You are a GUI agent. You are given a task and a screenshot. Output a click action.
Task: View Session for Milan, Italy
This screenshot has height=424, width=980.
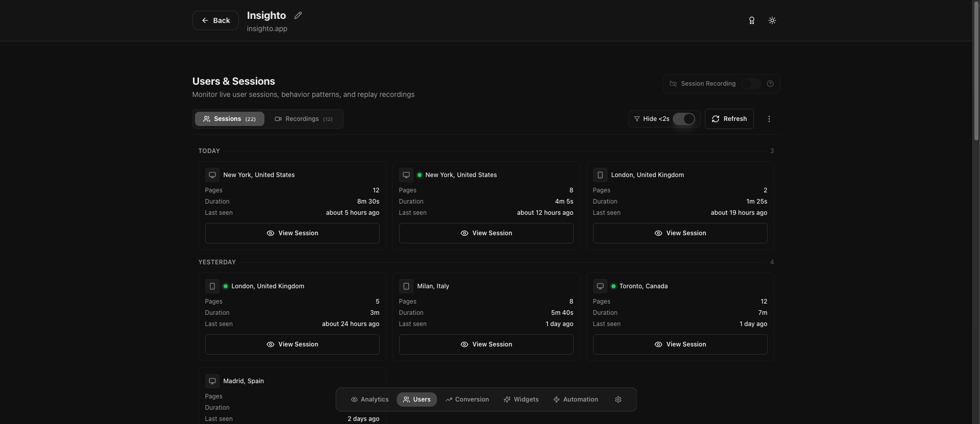tap(486, 344)
